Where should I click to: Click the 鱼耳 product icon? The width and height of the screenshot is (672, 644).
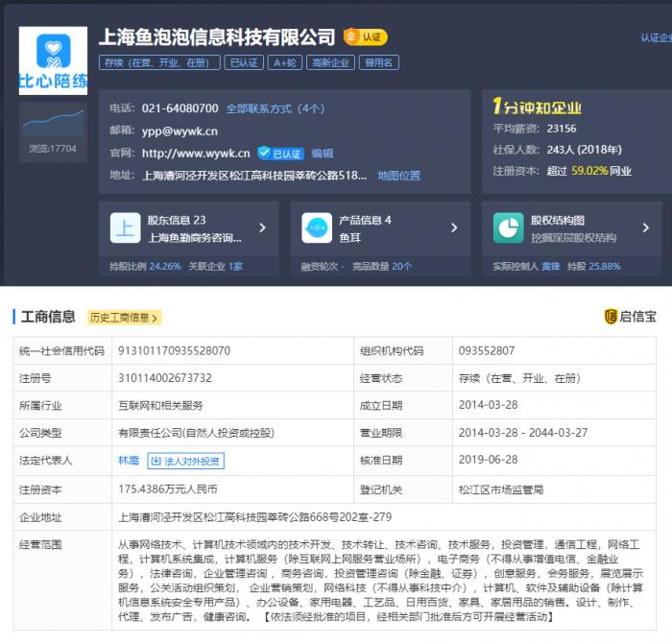coord(317,228)
